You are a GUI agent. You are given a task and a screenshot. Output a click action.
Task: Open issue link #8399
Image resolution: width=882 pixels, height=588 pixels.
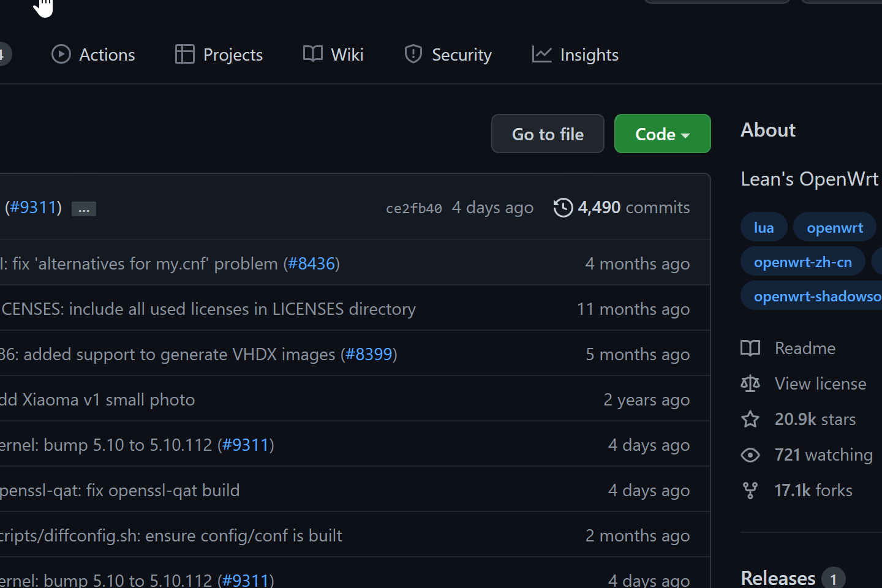click(369, 354)
